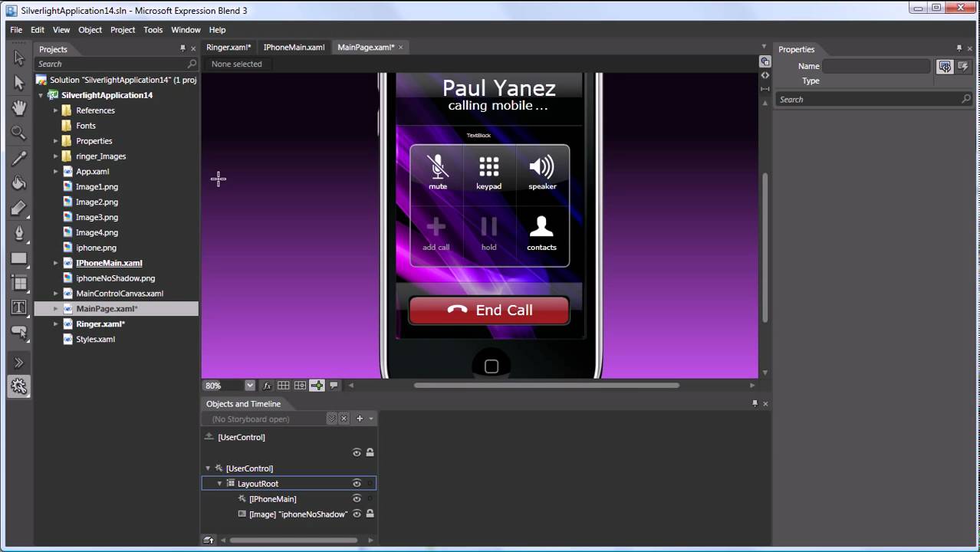980x552 pixels.
Task: Open storyboard options dropdown arrow
Action: 371,419
